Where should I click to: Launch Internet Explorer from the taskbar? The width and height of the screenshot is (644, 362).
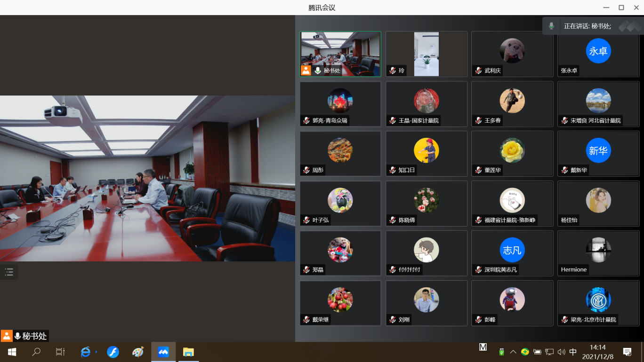(x=86, y=352)
